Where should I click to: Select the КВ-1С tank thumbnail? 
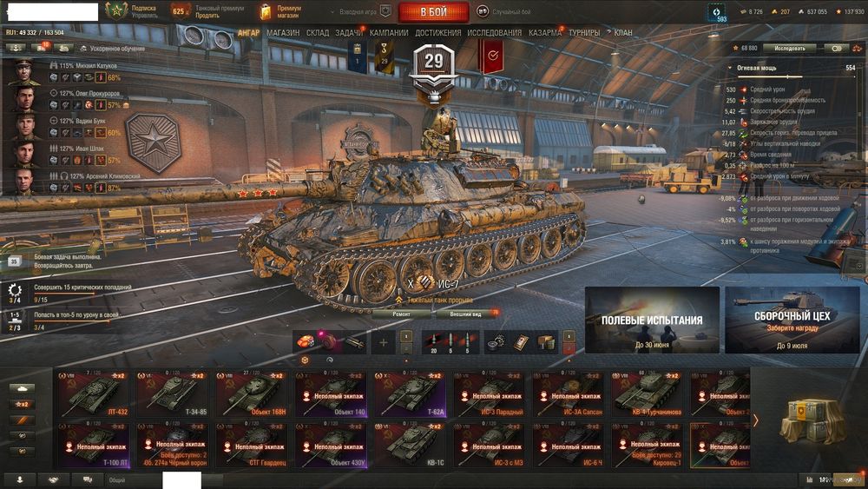410,446
